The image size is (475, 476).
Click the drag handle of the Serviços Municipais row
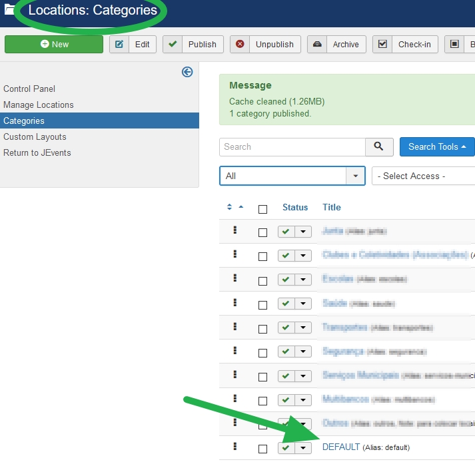pyautogui.click(x=235, y=374)
